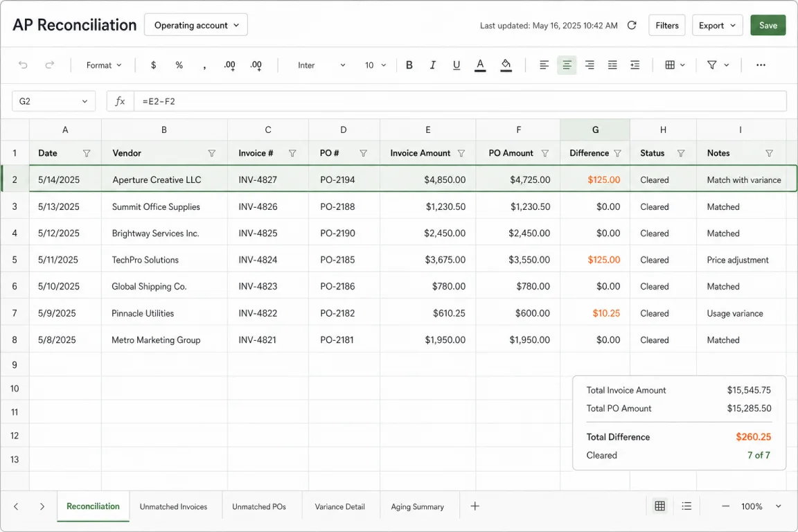Click the bold B icon

(409, 65)
